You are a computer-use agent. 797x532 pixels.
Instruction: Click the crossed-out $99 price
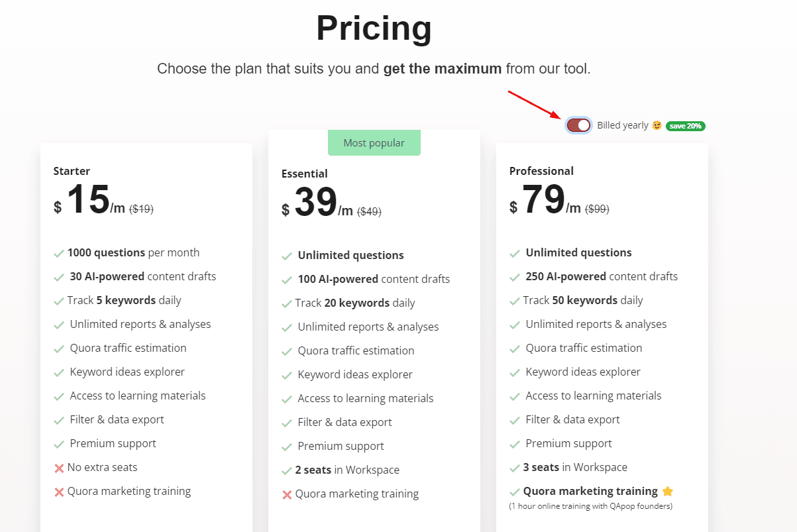[596, 209]
